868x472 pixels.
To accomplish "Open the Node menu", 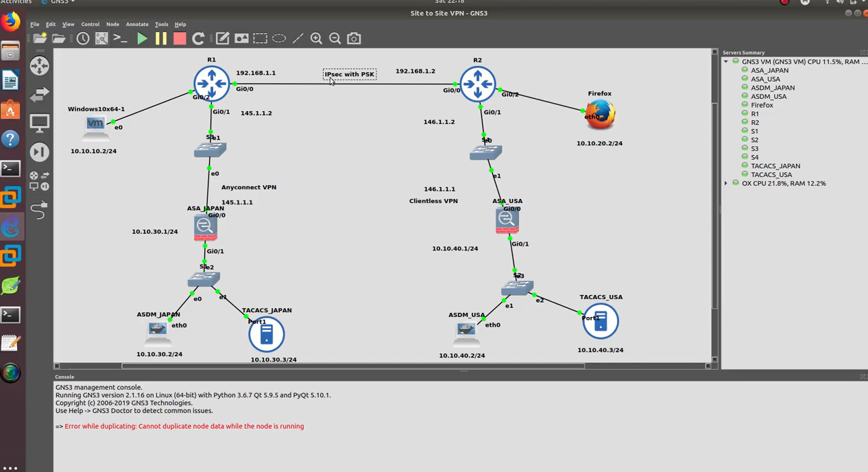I will click(112, 24).
